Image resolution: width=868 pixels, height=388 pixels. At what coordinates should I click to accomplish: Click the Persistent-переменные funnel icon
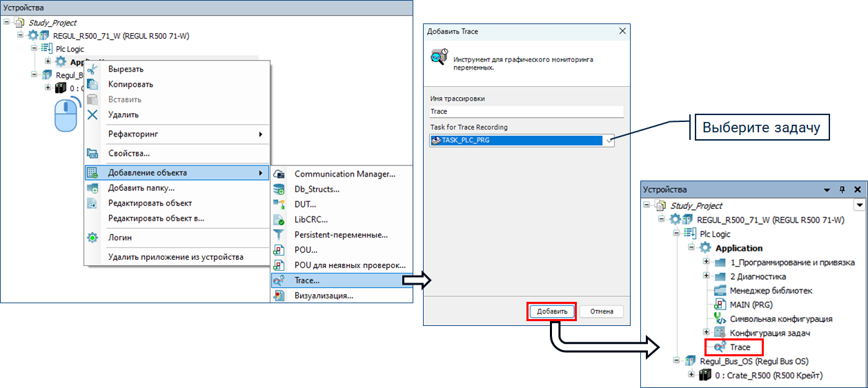279,235
